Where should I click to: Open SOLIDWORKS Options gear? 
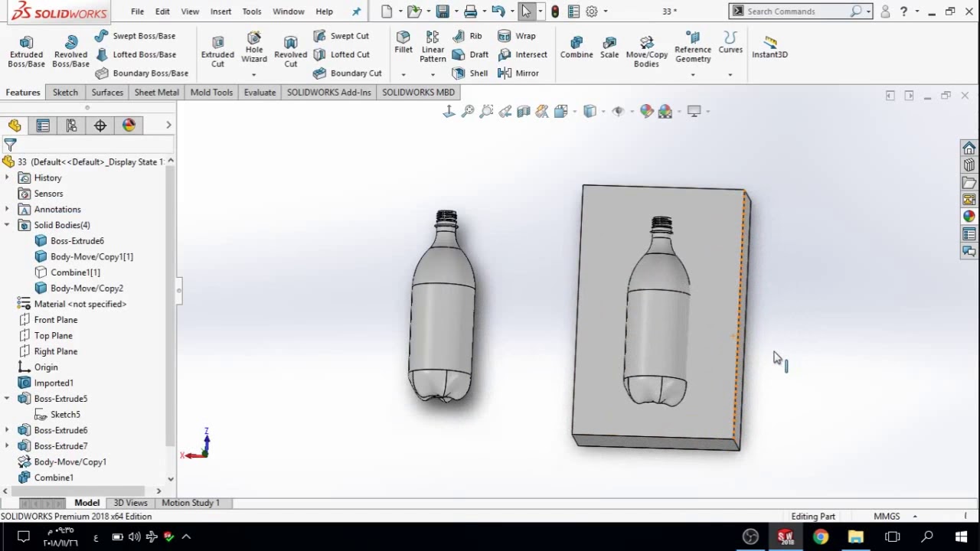pyautogui.click(x=592, y=11)
